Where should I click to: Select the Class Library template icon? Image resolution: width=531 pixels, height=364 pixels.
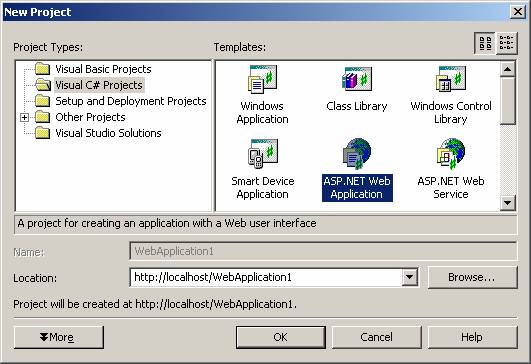[357, 80]
